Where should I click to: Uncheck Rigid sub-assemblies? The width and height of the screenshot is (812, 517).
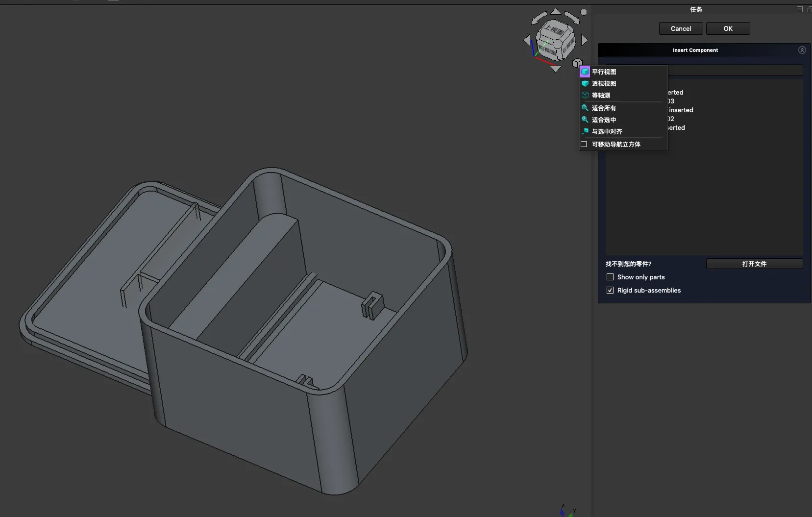click(610, 290)
